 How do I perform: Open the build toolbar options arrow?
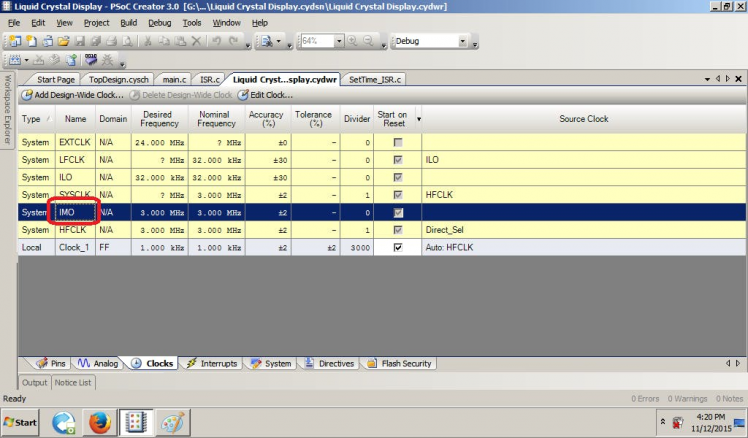coord(122,64)
